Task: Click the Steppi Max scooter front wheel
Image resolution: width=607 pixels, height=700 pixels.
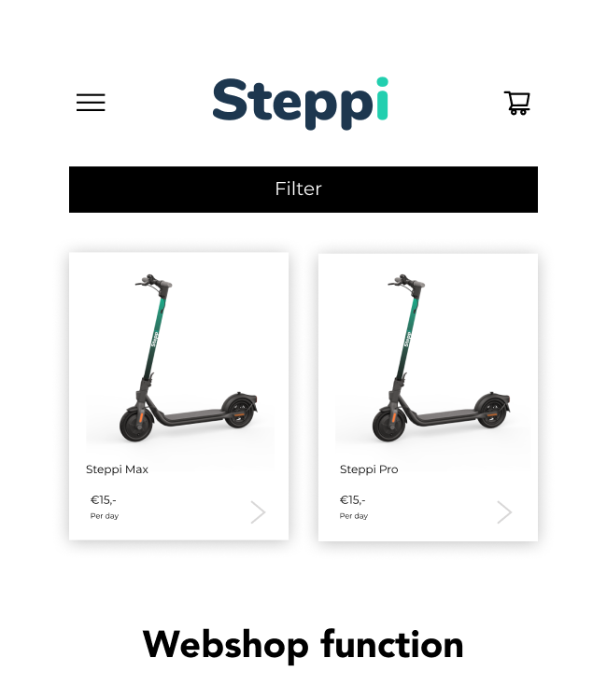Action: point(136,426)
